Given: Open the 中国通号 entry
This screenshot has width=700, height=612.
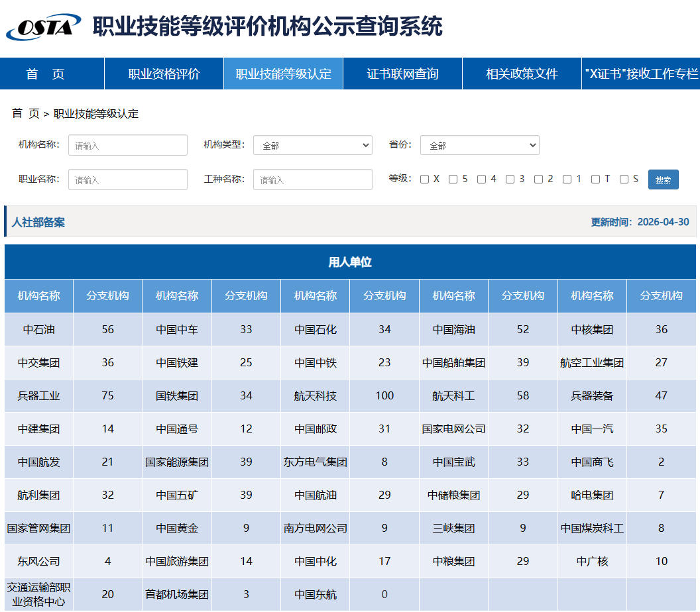Looking at the screenshot, I should pos(177,429).
